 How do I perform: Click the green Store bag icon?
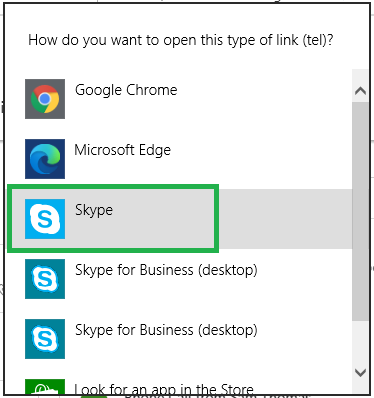45,387
